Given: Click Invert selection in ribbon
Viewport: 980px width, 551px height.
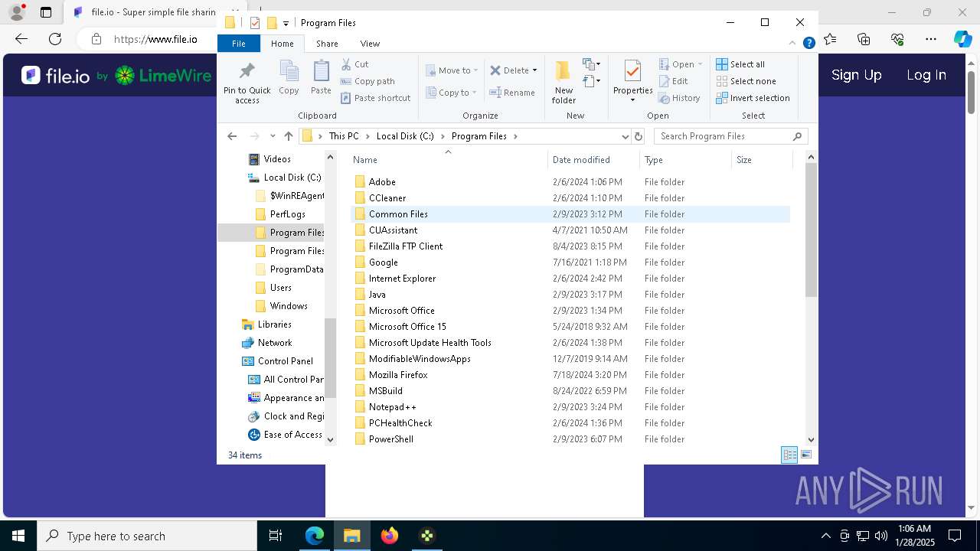Looking at the screenshot, I should click(753, 98).
